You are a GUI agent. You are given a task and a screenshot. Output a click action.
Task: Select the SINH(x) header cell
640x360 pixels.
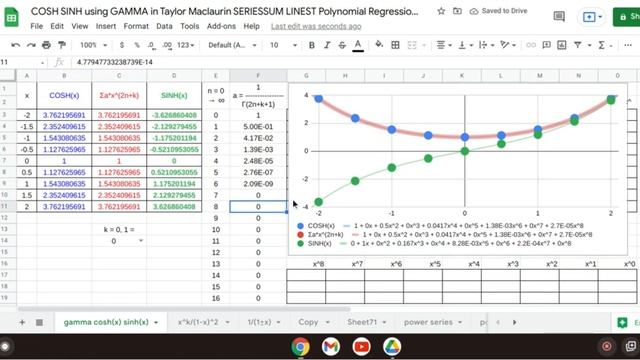click(174, 96)
